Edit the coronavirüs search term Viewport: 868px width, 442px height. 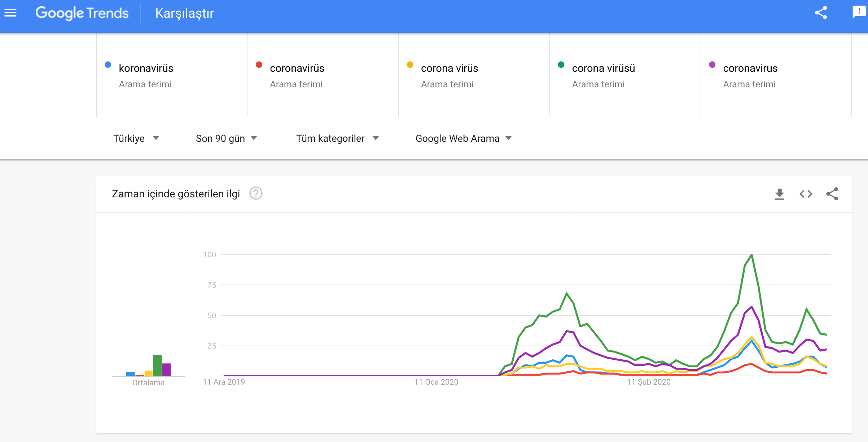pos(297,69)
